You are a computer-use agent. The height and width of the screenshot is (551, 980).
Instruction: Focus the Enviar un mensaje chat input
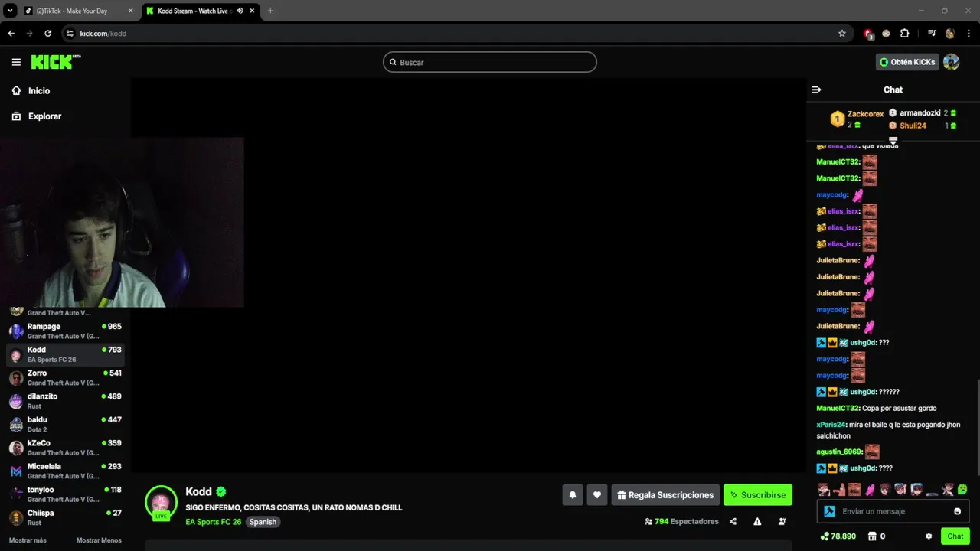893,511
